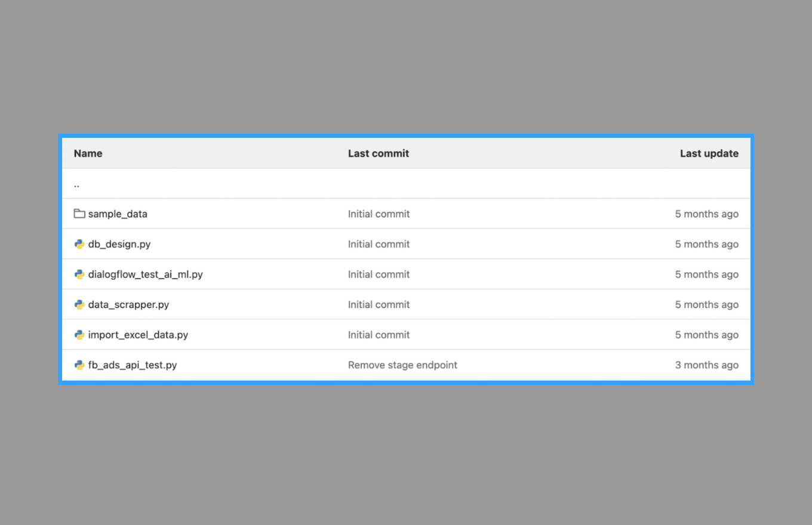Click the Python icon for fb_ads_api_test.py
812x525 pixels.
point(79,365)
